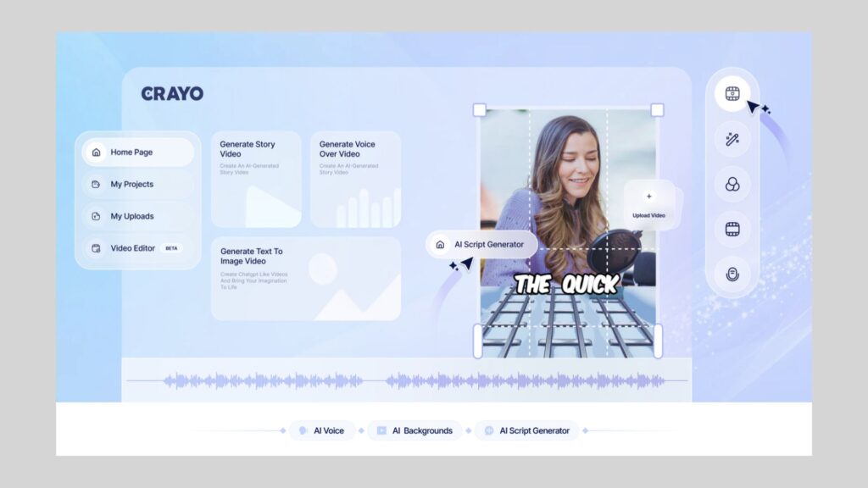
Task: Open the Generate Text To Image Video card
Action: [305, 278]
